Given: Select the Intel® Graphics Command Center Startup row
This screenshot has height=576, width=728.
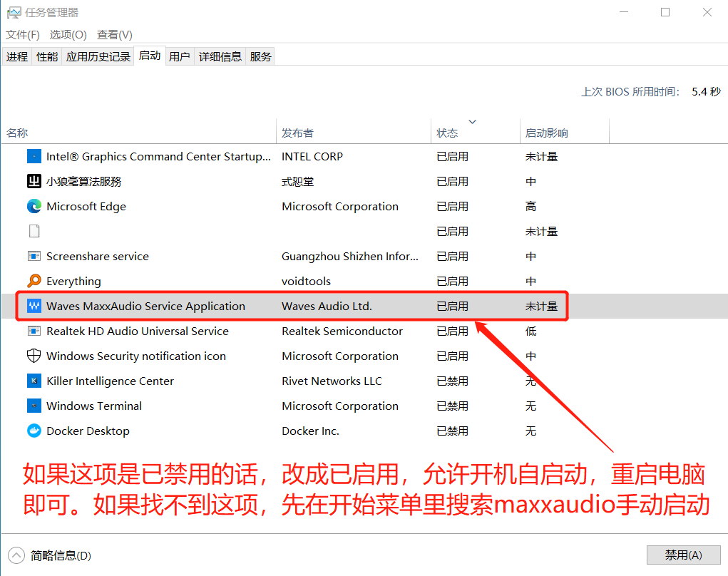Looking at the screenshot, I should point(364,156).
